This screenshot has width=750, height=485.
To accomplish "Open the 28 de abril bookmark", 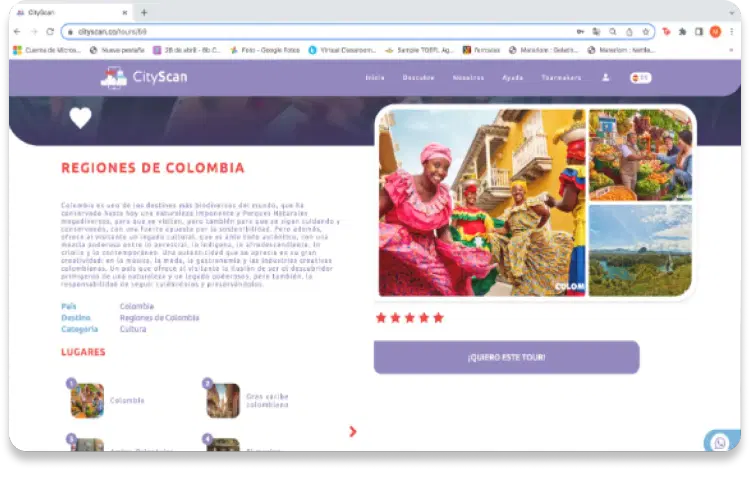I will pos(187,50).
